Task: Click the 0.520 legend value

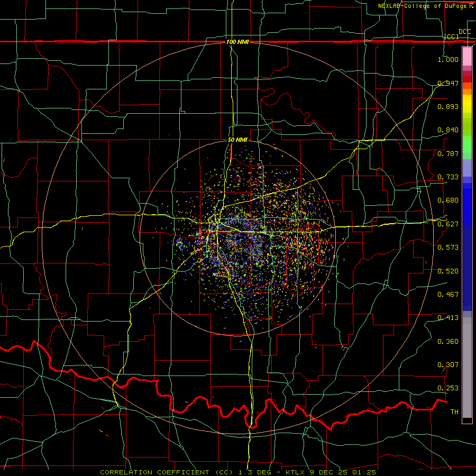Action: [448, 271]
